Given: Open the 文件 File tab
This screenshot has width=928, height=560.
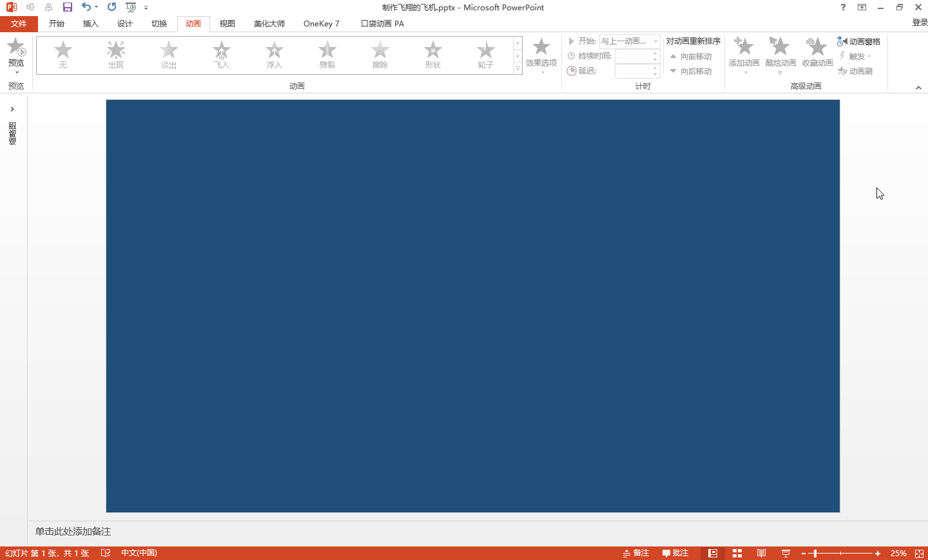Looking at the screenshot, I should pyautogui.click(x=19, y=24).
